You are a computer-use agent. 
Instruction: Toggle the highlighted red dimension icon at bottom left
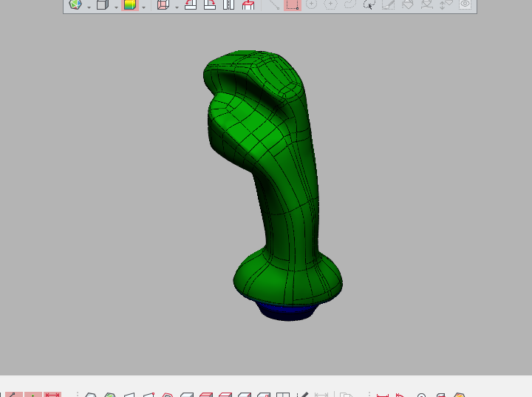pyautogui.click(x=52, y=396)
